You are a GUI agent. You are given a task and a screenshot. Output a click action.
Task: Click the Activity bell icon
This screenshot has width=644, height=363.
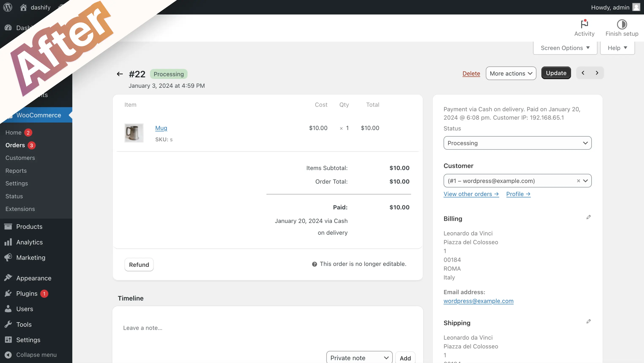click(x=584, y=24)
